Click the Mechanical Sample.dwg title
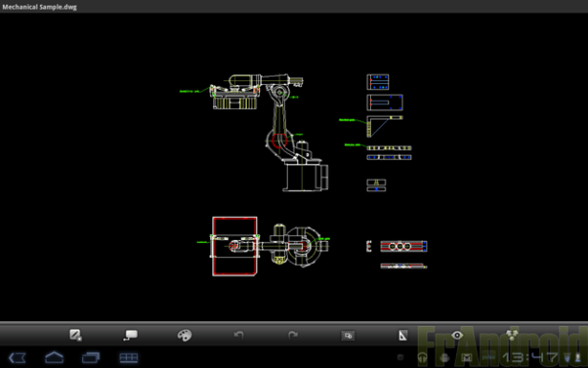This screenshot has width=588, height=368. (39, 7)
